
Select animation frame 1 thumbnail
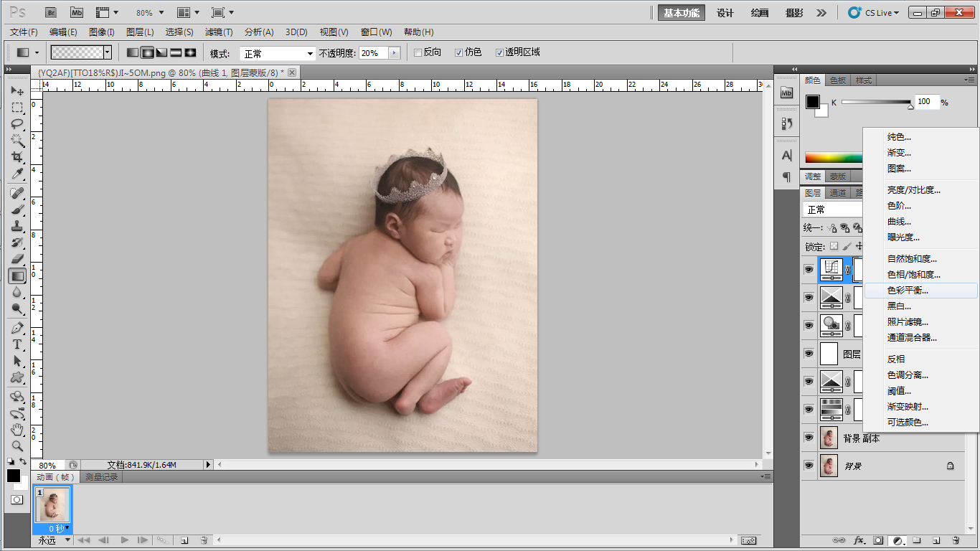(x=52, y=506)
